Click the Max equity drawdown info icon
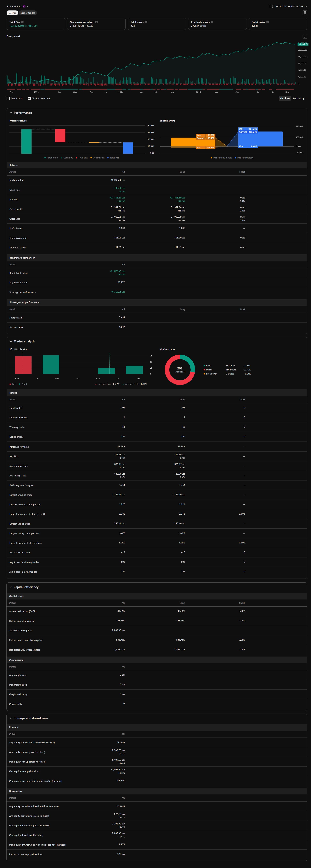Viewport: 311px width, 868px height. pyautogui.click(x=97, y=22)
